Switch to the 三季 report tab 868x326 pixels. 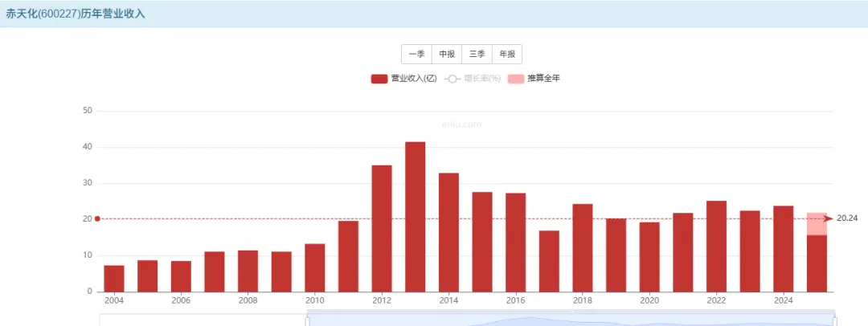point(477,55)
